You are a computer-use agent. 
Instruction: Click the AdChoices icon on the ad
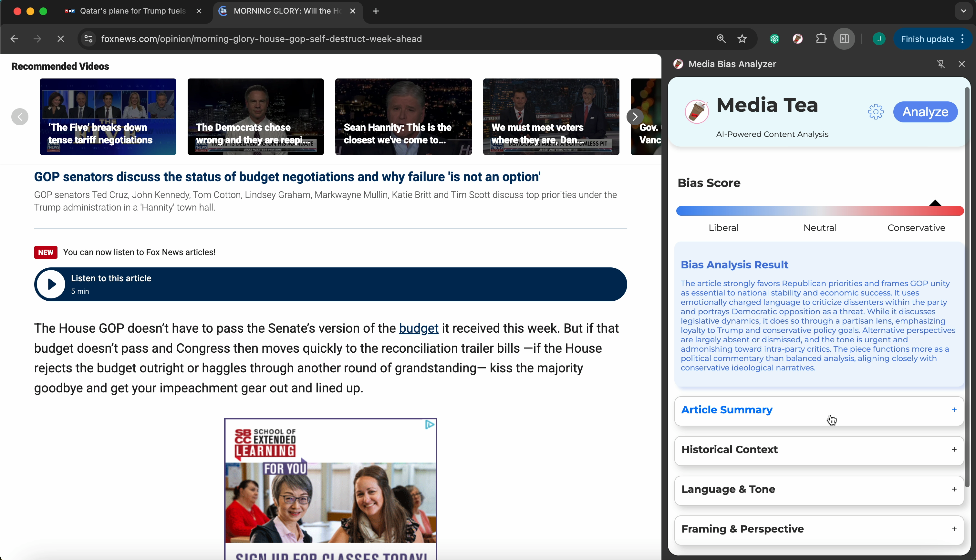click(x=430, y=425)
